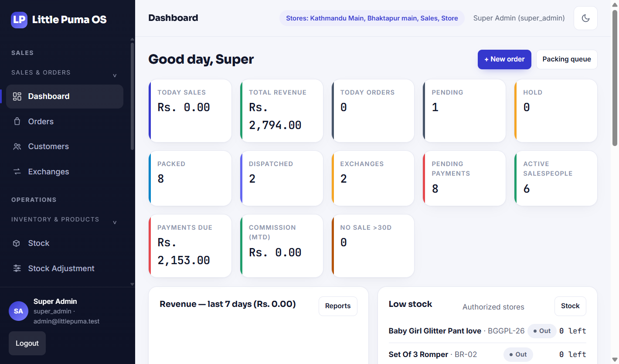The height and width of the screenshot is (364, 619).
Task: Open the Commission (MTD) card
Action: coord(282,246)
